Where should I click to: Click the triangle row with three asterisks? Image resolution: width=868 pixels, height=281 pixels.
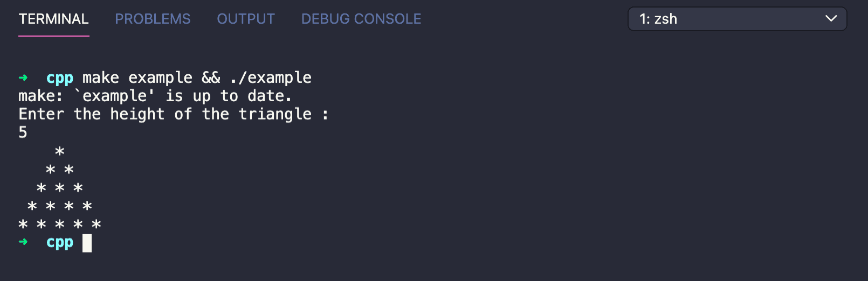click(60, 188)
